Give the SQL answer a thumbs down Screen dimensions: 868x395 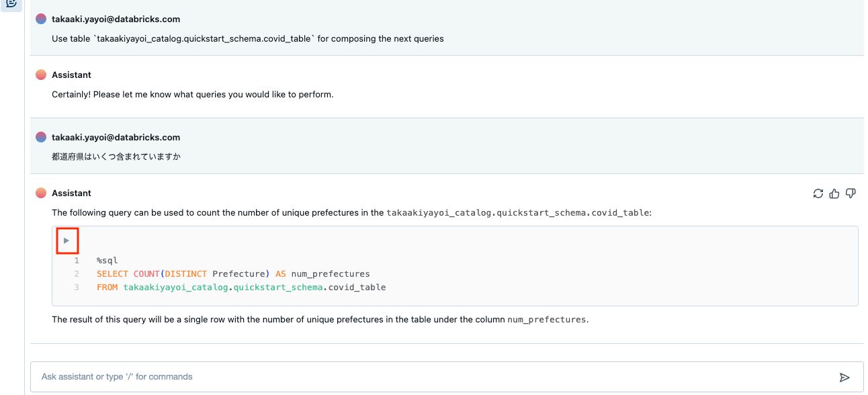click(851, 193)
